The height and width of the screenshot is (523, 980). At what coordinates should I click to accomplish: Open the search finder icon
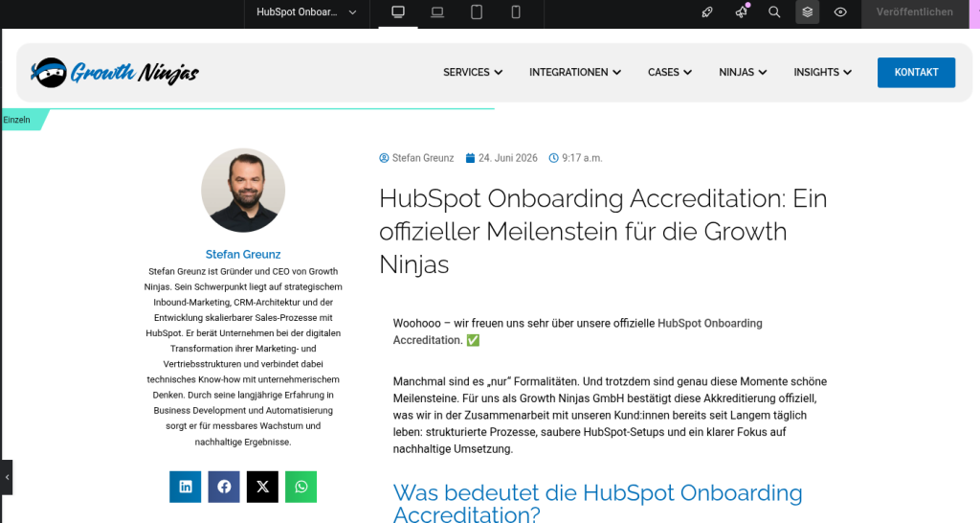(x=774, y=11)
